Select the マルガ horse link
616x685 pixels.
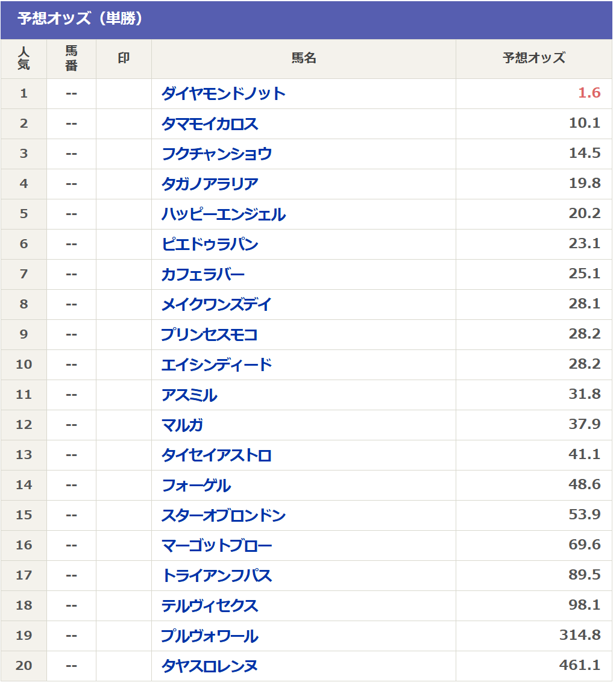point(183,425)
